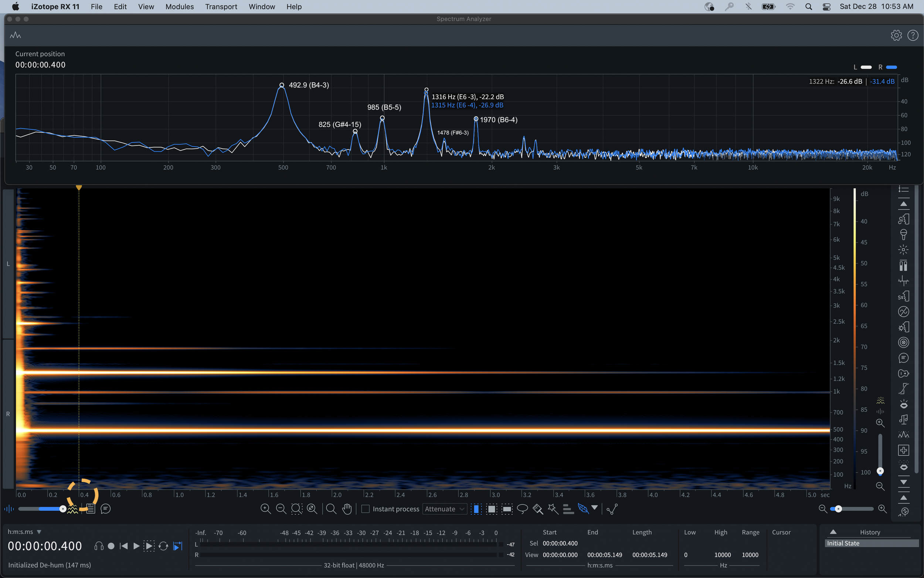
Task: Select the Time-Frequency rectangle selection tool
Action: [492, 509]
